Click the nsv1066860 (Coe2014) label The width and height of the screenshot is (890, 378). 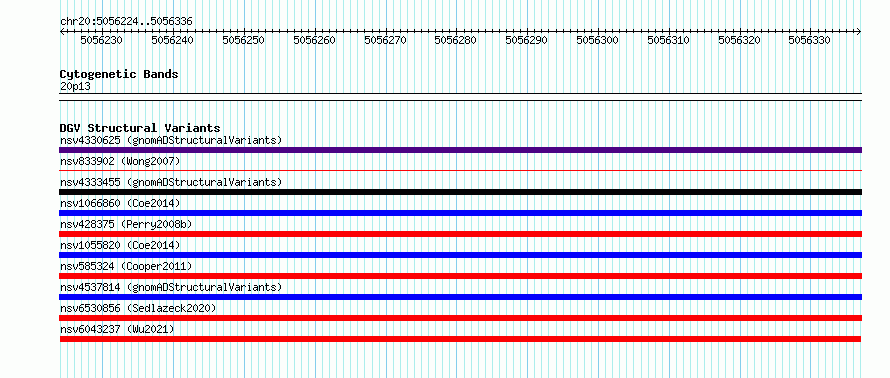click(120, 203)
